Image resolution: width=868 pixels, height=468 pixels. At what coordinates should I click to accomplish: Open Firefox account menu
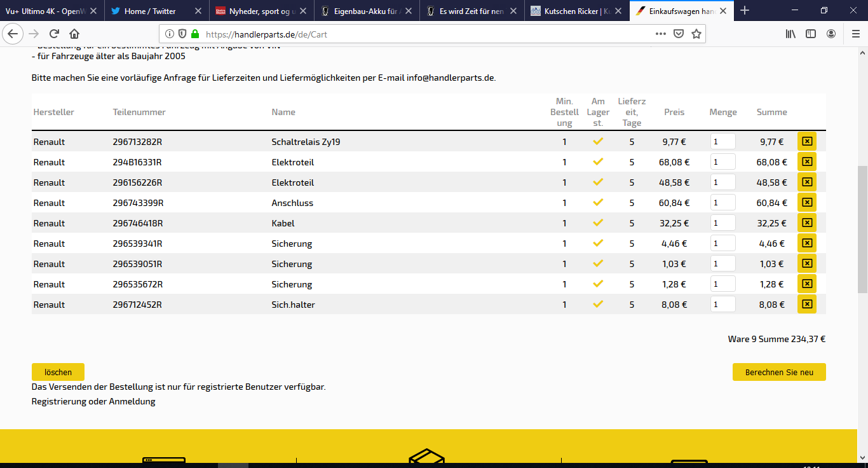point(831,34)
